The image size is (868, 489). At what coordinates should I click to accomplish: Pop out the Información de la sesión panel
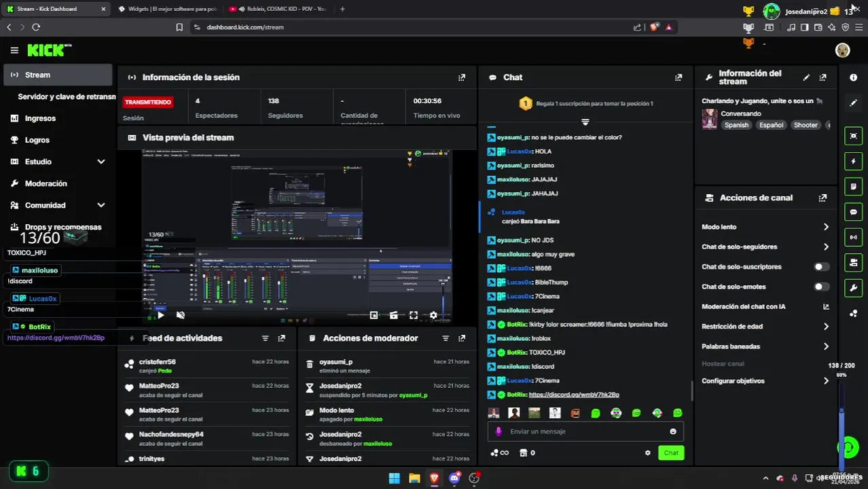(462, 77)
